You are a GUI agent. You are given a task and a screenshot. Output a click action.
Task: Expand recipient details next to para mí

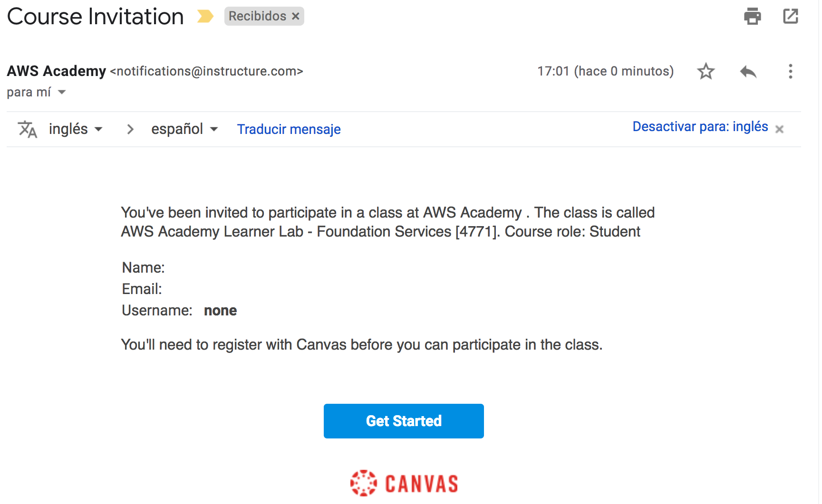(x=62, y=92)
